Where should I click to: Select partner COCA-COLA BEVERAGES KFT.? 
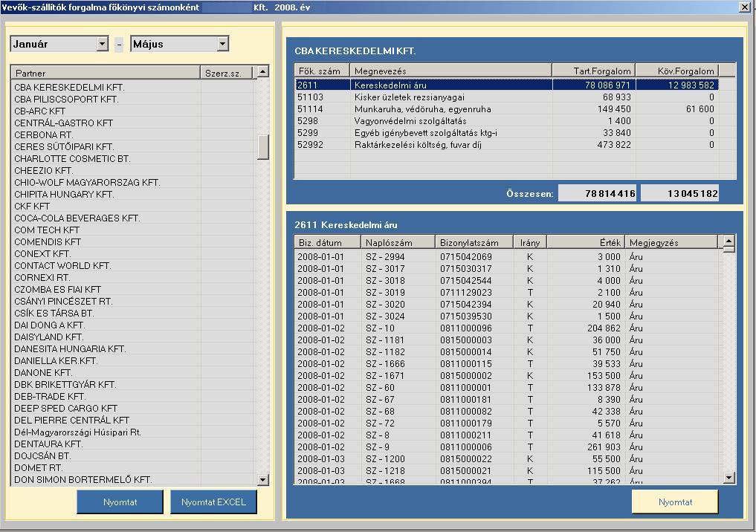coord(132,218)
